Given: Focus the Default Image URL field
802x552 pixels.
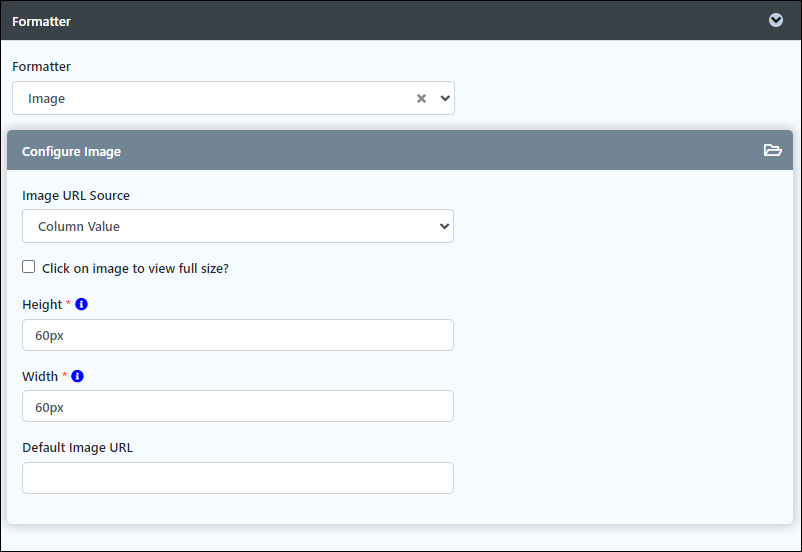Looking at the screenshot, I should coord(238,478).
